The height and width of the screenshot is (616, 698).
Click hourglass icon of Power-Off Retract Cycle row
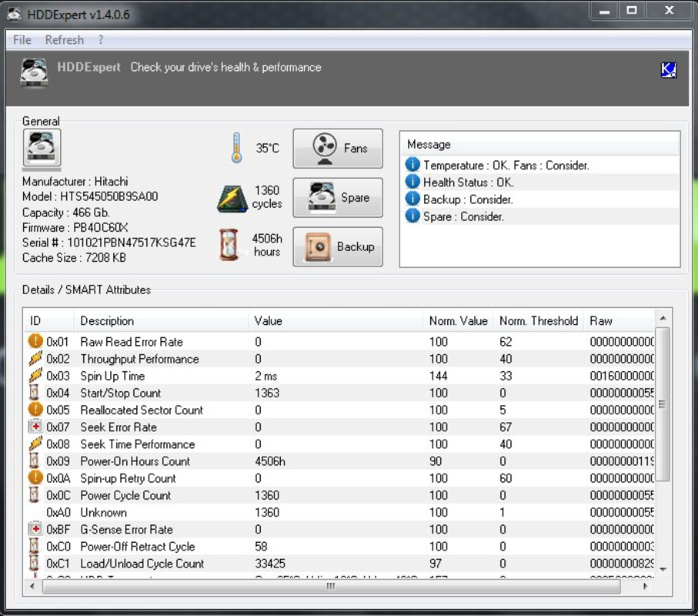point(34,546)
